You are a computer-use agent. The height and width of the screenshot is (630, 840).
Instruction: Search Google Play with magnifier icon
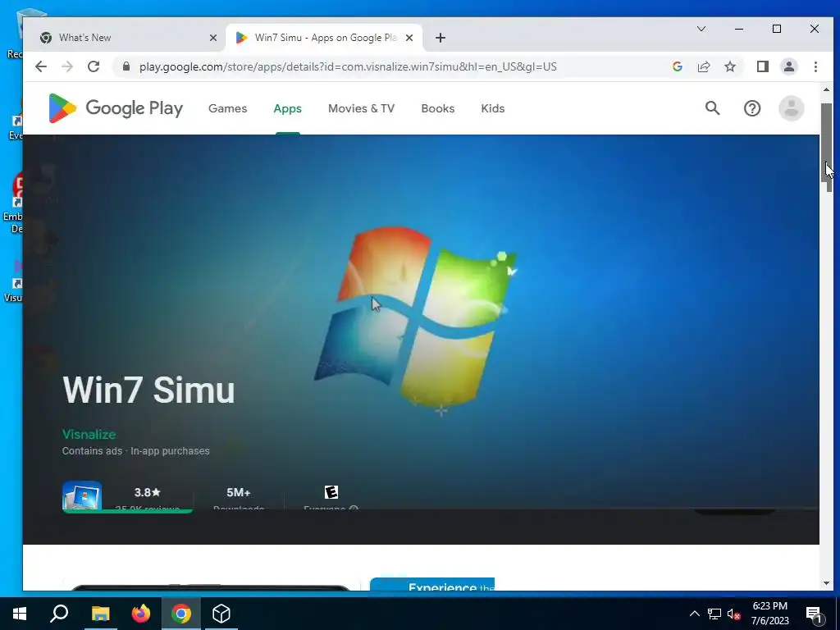pos(712,108)
